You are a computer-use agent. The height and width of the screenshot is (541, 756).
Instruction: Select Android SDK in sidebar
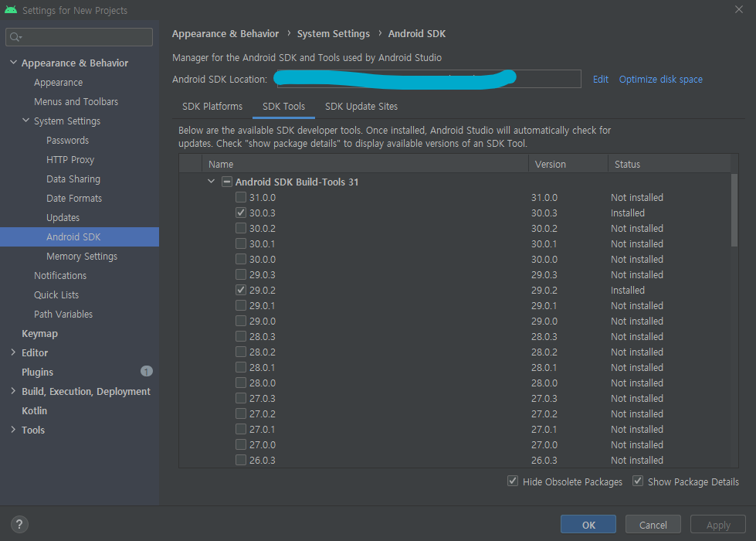point(80,237)
